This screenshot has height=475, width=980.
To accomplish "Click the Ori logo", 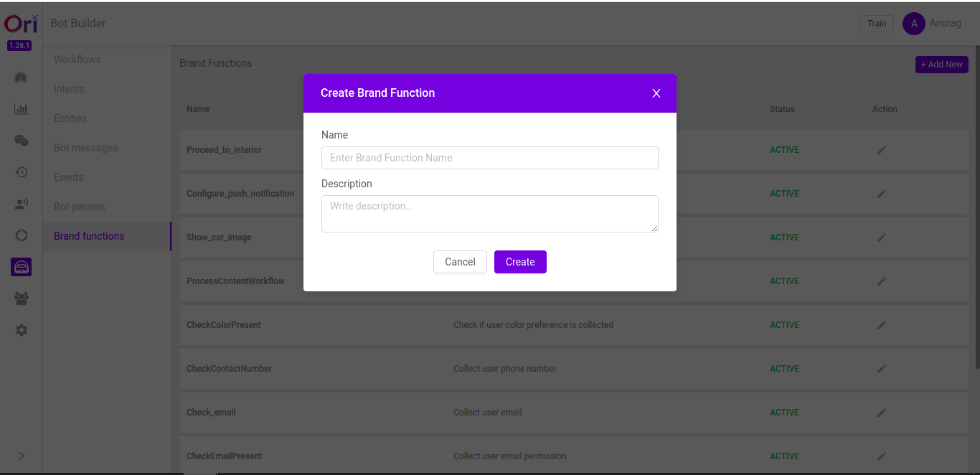I will tap(20, 23).
